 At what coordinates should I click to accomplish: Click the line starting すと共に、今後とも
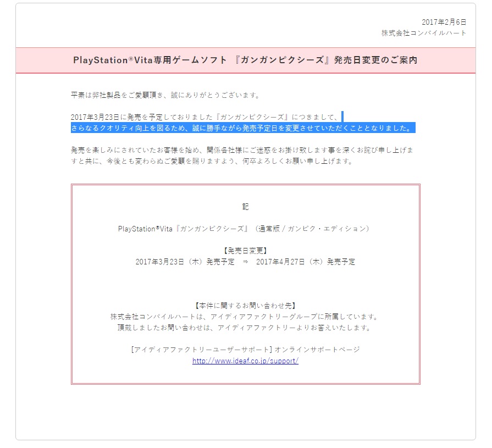(212, 161)
